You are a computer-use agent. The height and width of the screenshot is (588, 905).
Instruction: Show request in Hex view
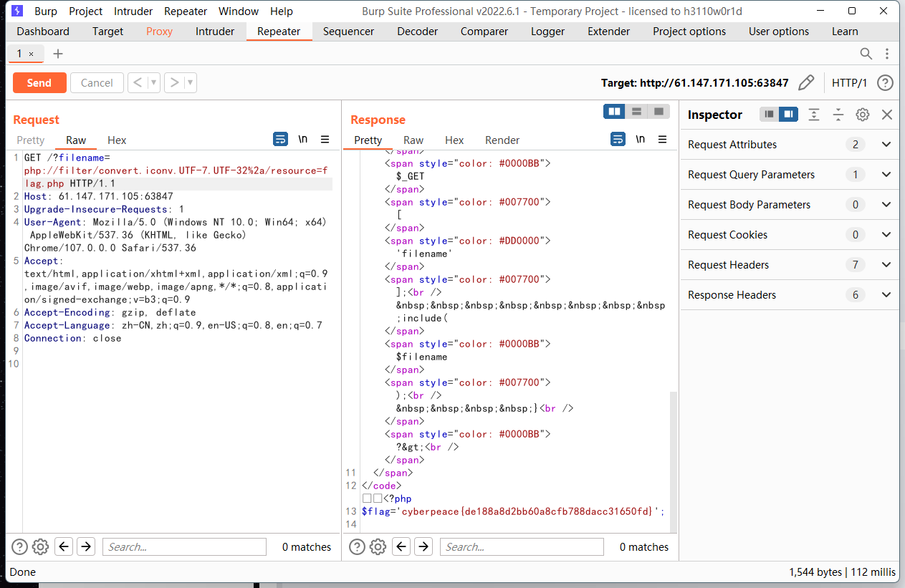tap(117, 140)
